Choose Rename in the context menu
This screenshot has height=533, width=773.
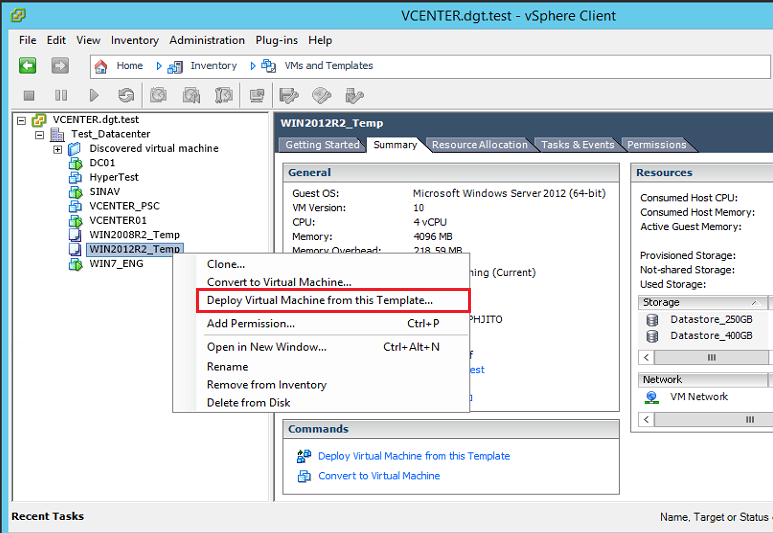pos(321,367)
